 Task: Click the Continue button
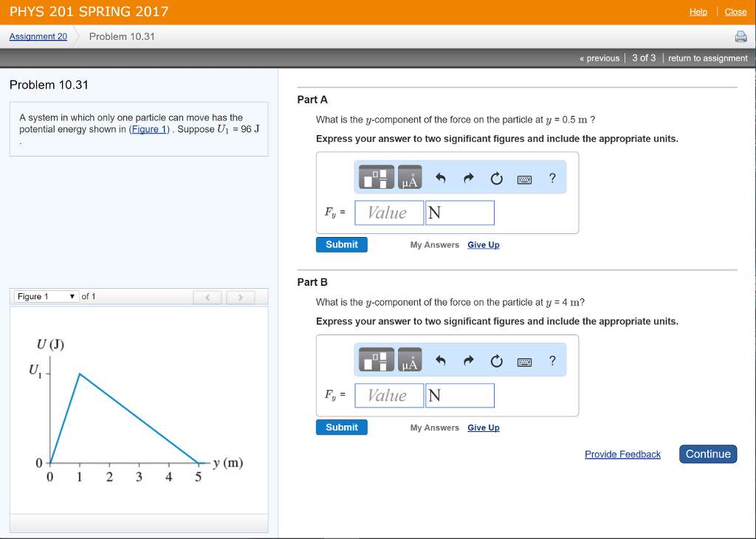point(707,453)
